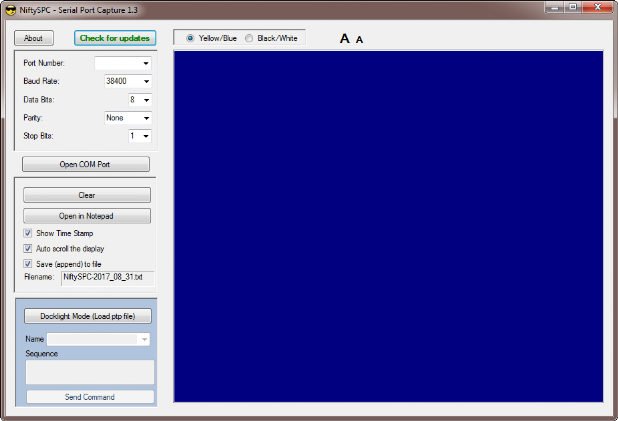Image resolution: width=618 pixels, height=421 pixels.
Task: Click the Filename input field
Action: (108, 278)
